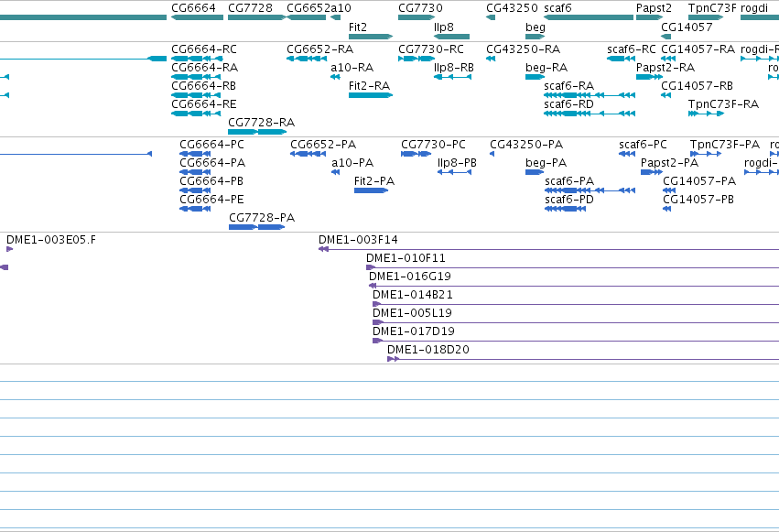Screen dimensions: 779x532
Task: Click the TpnC73F gene label
Action: click(x=712, y=8)
